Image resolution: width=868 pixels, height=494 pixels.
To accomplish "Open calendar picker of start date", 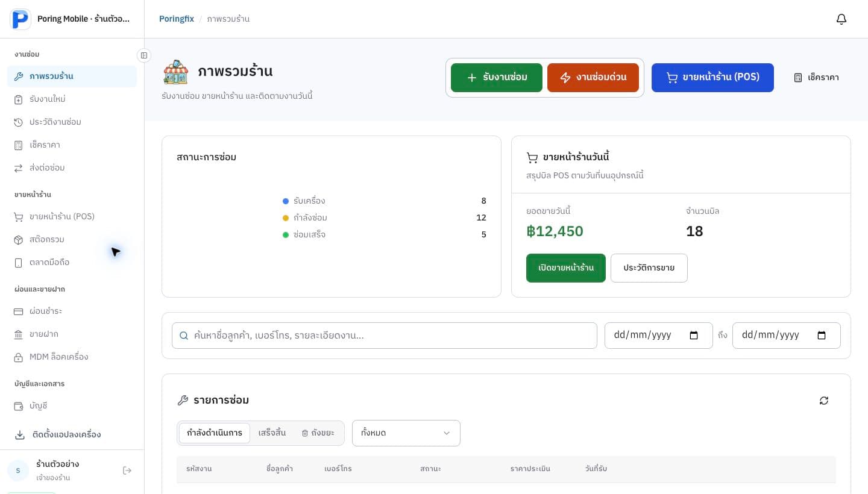I will click(x=694, y=336).
